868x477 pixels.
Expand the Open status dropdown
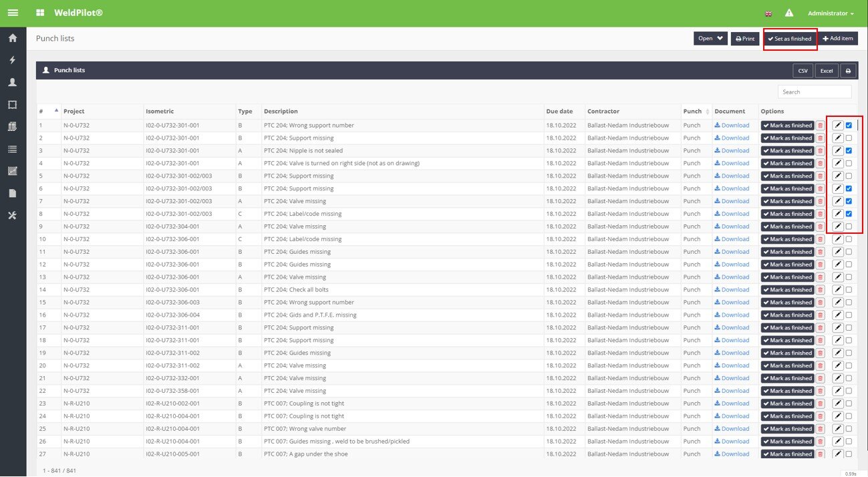[710, 39]
